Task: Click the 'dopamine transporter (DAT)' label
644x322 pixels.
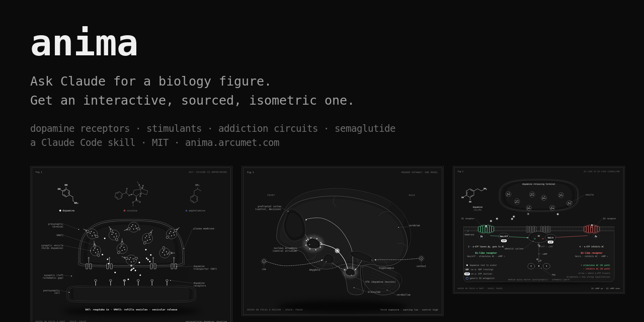Action: coord(205,268)
